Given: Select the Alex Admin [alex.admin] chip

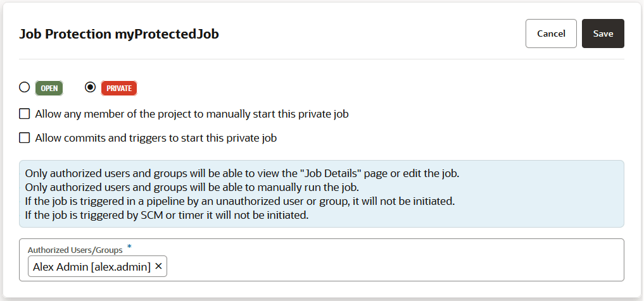Looking at the screenshot, I should point(92,267).
